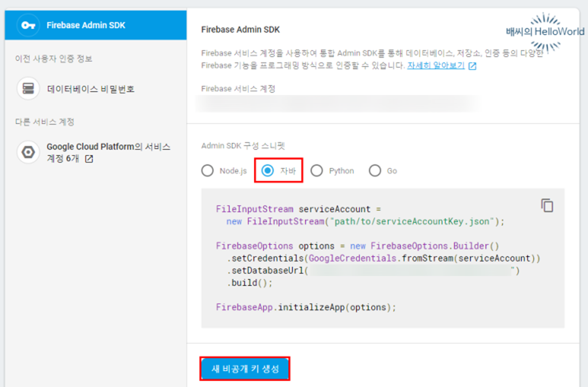Click the .build(); code line
588x387 pixels.
[249, 283]
